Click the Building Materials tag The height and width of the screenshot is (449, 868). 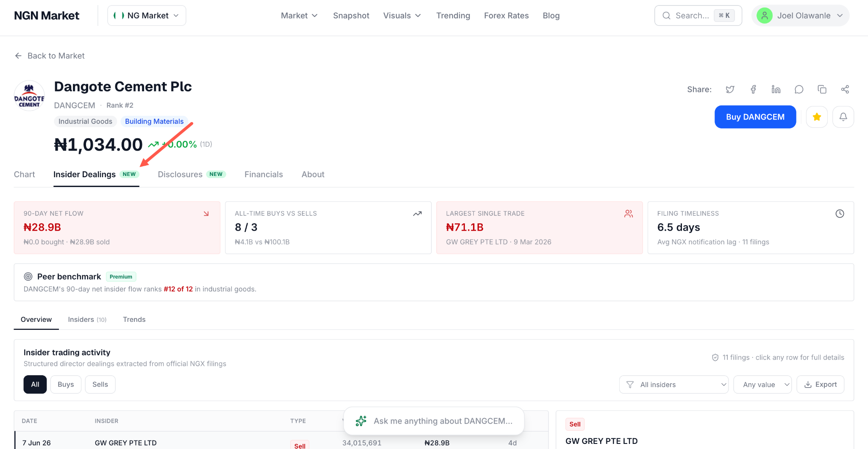154,122
